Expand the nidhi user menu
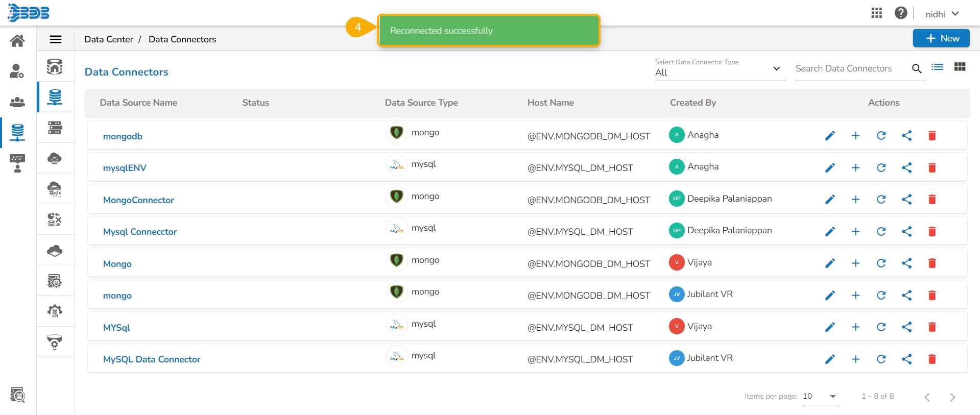The width and height of the screenshot is (980, 415). tap(942, 14)
